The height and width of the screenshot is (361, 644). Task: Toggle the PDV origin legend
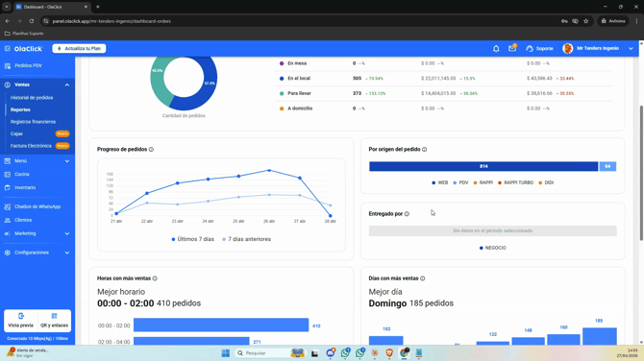(460, 182)
